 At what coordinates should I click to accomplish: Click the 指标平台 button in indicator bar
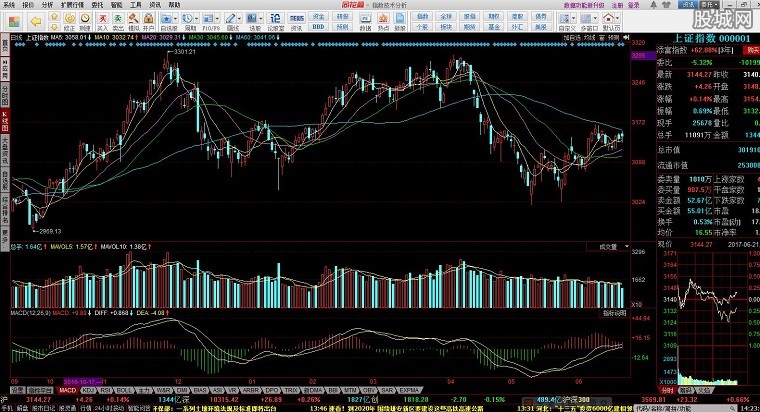(x=40, y=390)
